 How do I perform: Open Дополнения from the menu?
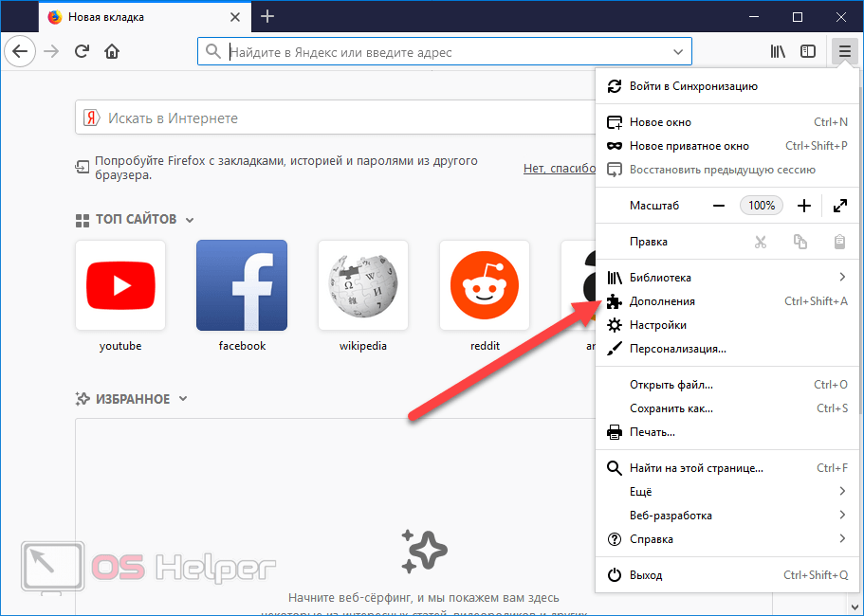point(662,301)
